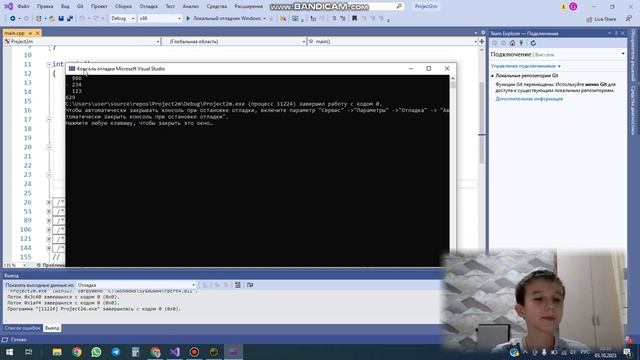Click the Redo toolbar icon
This screenshot has width=640, height=360.
point(96,18)
